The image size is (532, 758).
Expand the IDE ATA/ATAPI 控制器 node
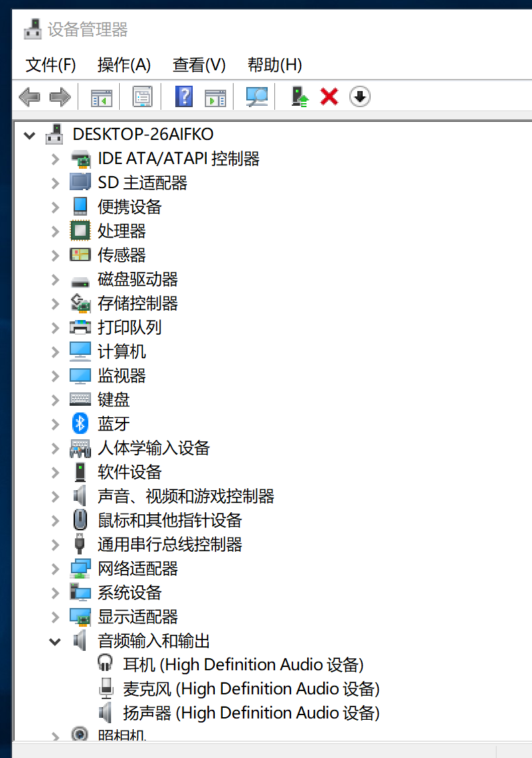55,159
